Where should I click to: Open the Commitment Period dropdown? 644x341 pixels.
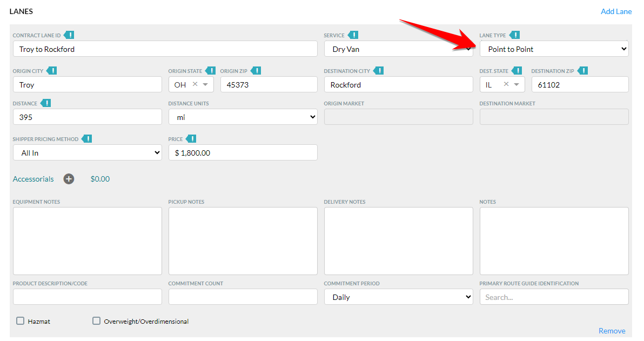tap(398, 297)
